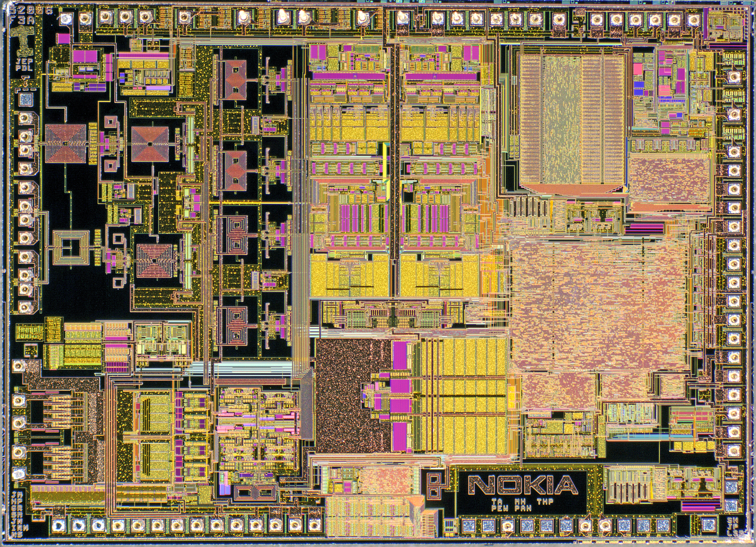Click the NOKIA logo on the die
The image size is (756, 547).
tap(522, 485)
